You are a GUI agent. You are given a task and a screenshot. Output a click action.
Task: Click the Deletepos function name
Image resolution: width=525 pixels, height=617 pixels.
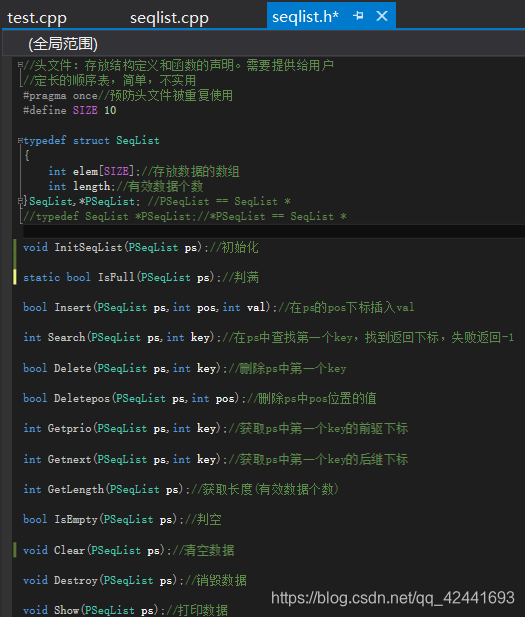click(x=82, y=398)
